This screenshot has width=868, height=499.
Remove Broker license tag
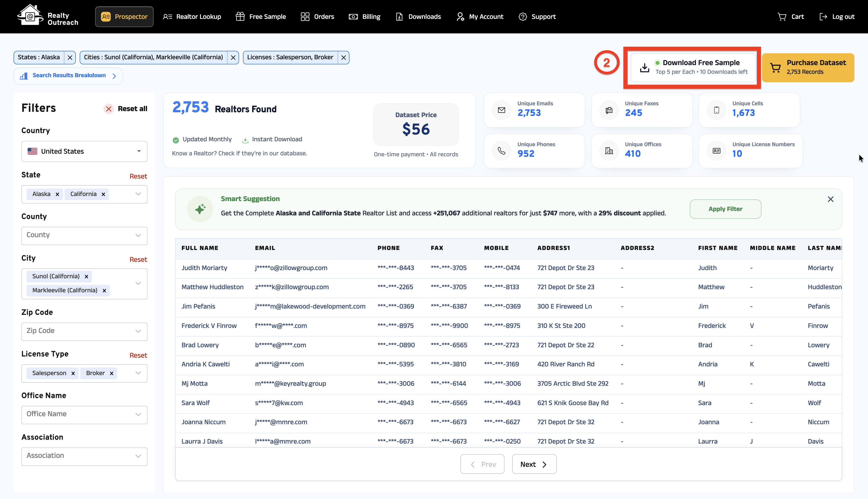click(111, 373)
